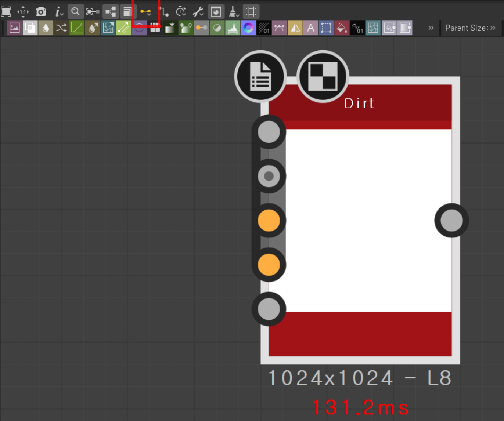Click the bottom grey input connector

[269, 309]
